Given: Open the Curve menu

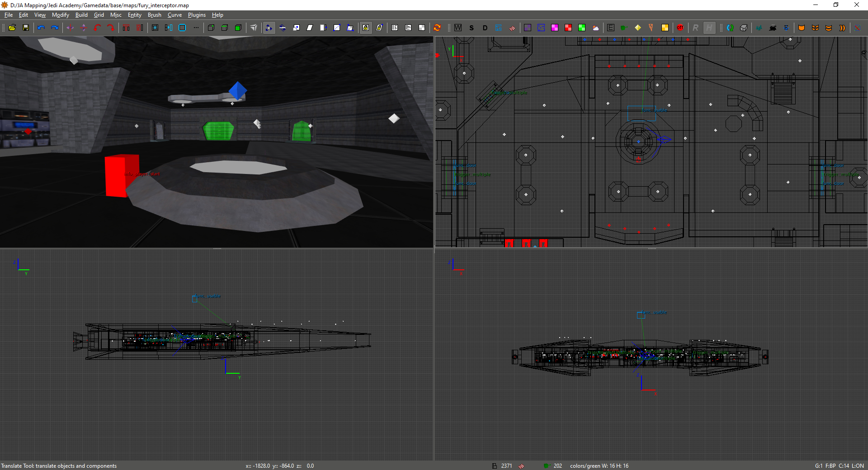Looking at the screenshot, I should [175, 15].
